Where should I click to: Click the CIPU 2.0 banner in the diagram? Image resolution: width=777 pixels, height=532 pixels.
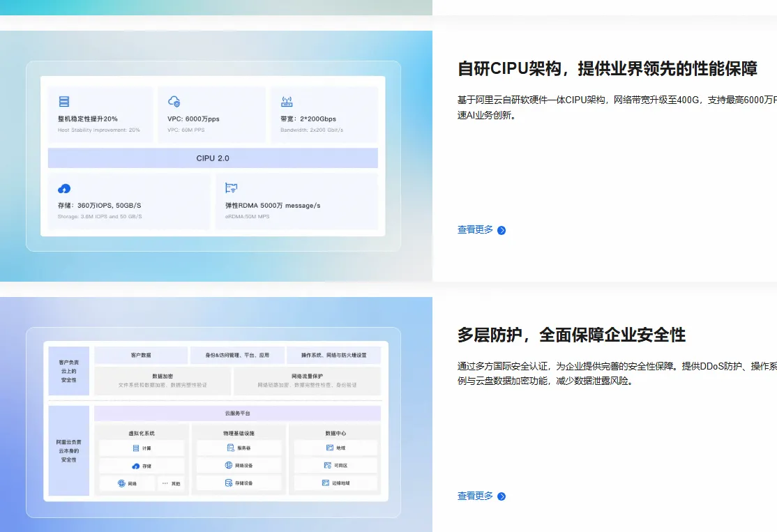click(x=213, y=158)
